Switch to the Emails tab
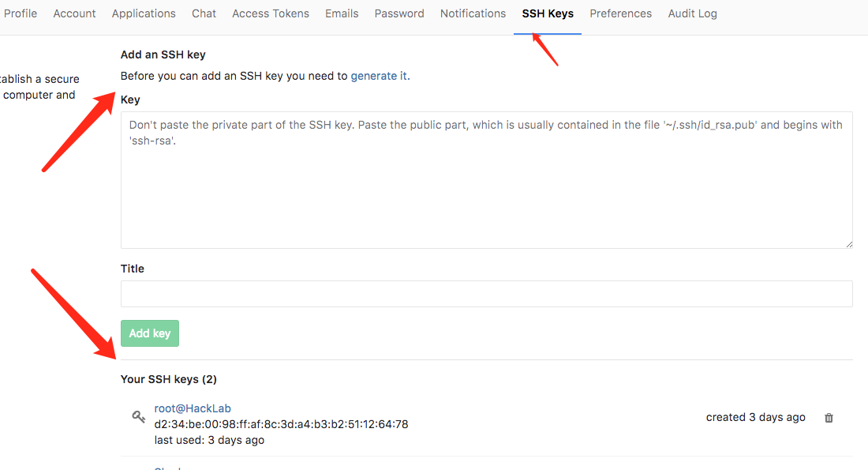Image resolution: width=868 pixels, height=470 pixels. [x=342, y=13]
